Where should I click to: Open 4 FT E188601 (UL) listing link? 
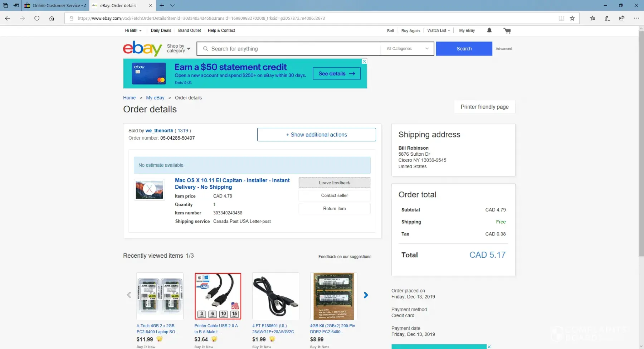coord(273,329)
